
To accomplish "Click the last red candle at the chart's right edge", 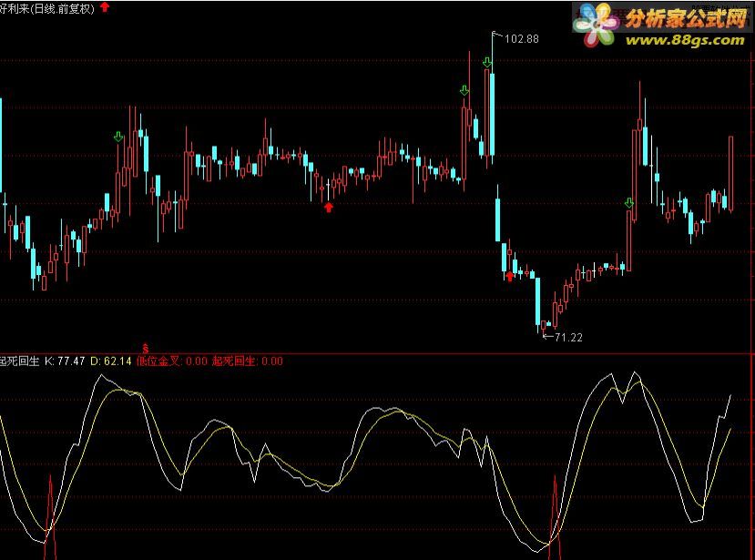I will click(731, 174).
